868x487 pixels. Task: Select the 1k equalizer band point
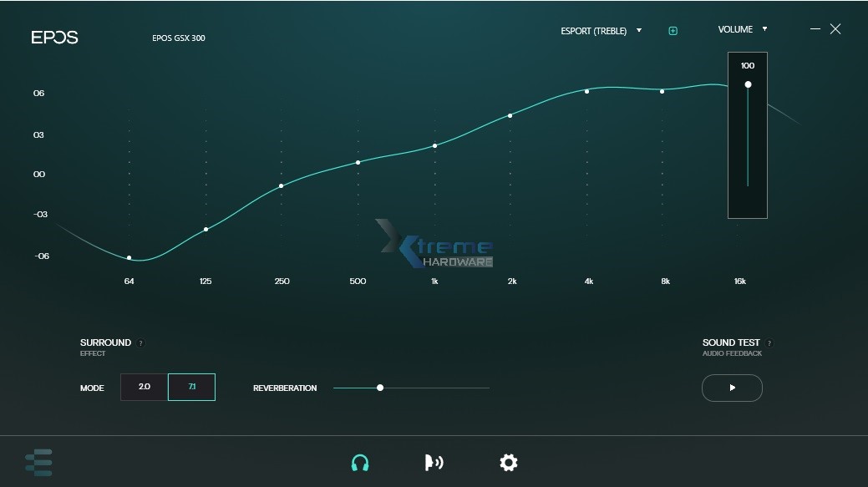click(x=434, y=146)
